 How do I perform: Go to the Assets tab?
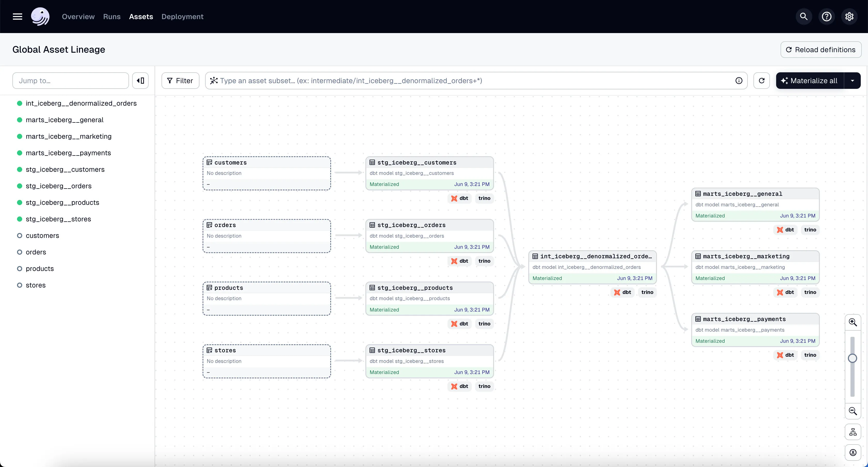pos(141,17)
